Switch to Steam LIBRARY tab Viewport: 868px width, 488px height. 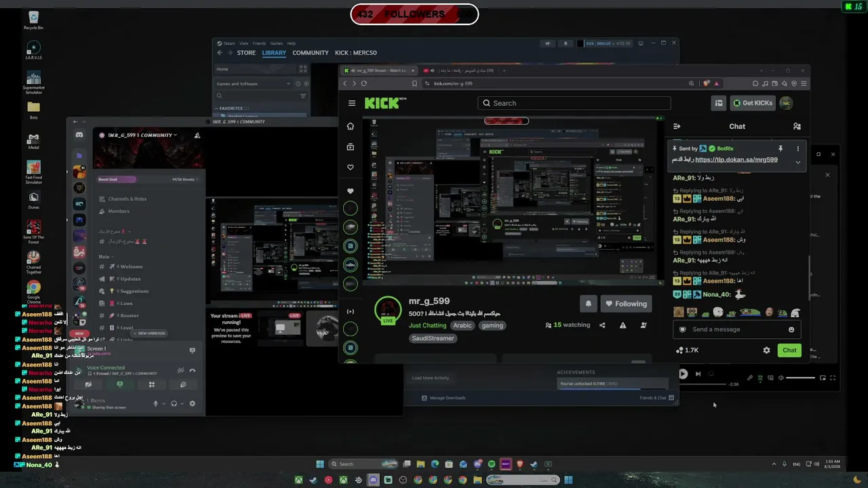pyautogui.click(x=274, y=53)
